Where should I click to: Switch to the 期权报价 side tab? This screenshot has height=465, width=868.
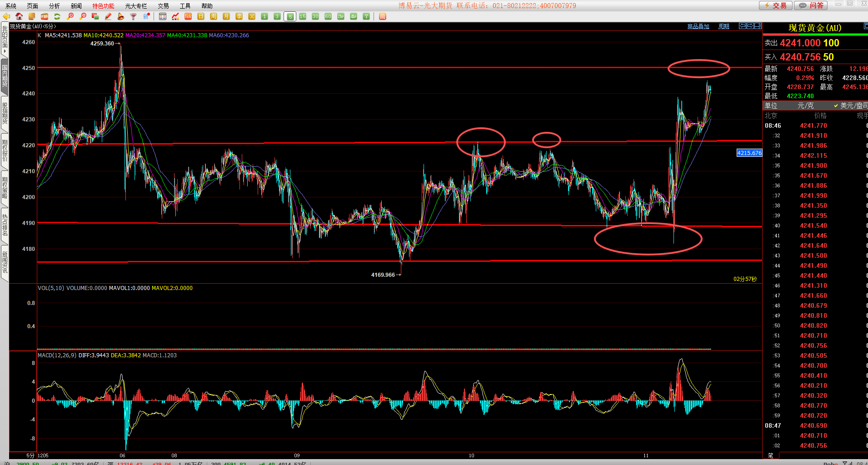coord(5,151)
